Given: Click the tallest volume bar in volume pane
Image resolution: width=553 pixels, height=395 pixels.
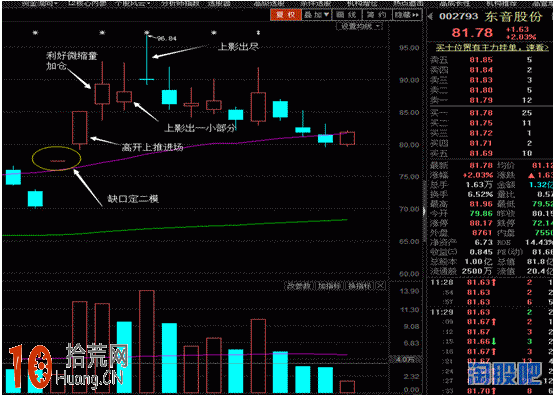Looking at the screenshot, I should click(147, 341).
